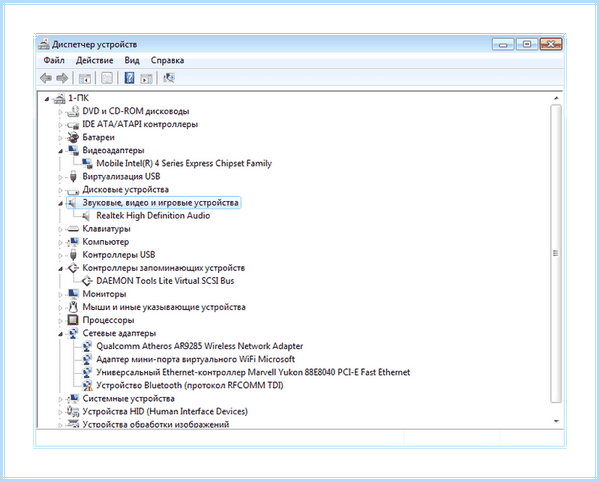
Task: Click the Mobile Intel(R) 4 Series adapter icon
Action: (x=87, y=163)
